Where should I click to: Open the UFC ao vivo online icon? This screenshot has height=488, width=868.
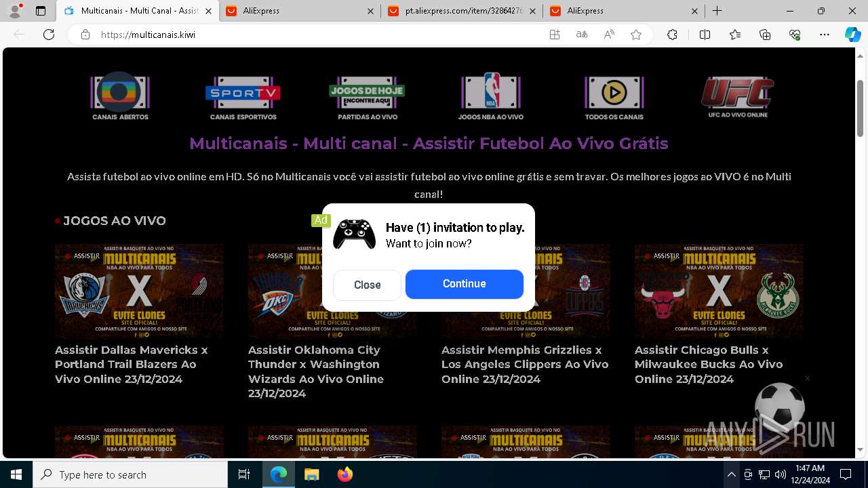[x=738, y=96]
